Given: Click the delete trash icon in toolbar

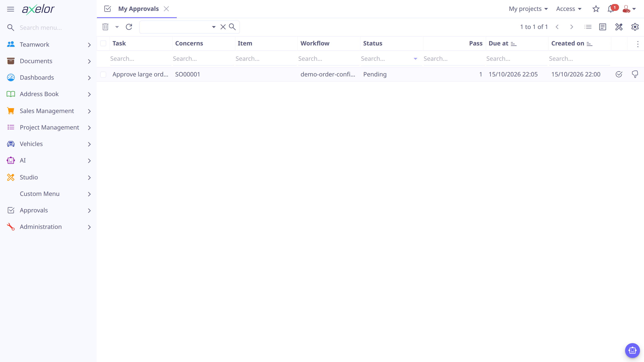Looking at the screenshot, I should (x=105, y=27).
